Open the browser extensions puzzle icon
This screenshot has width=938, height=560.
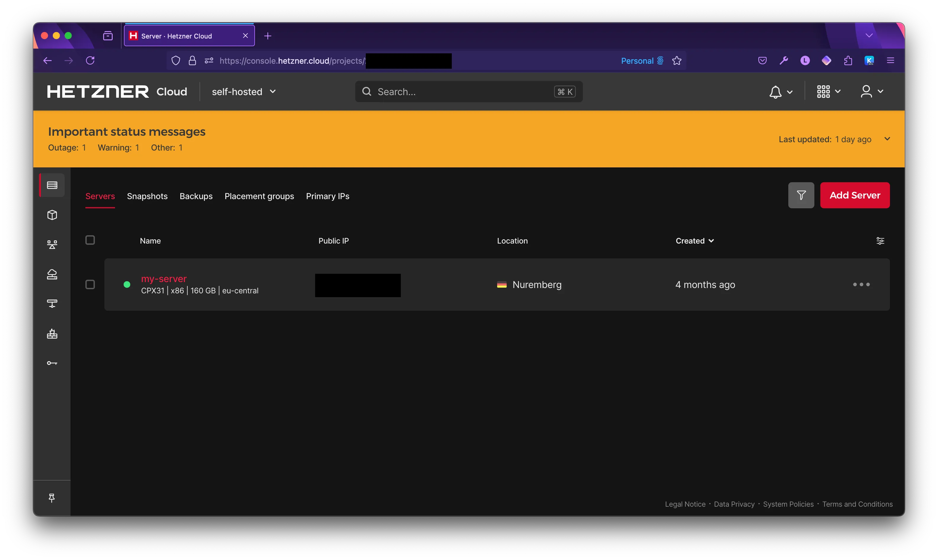click(848, 60)
